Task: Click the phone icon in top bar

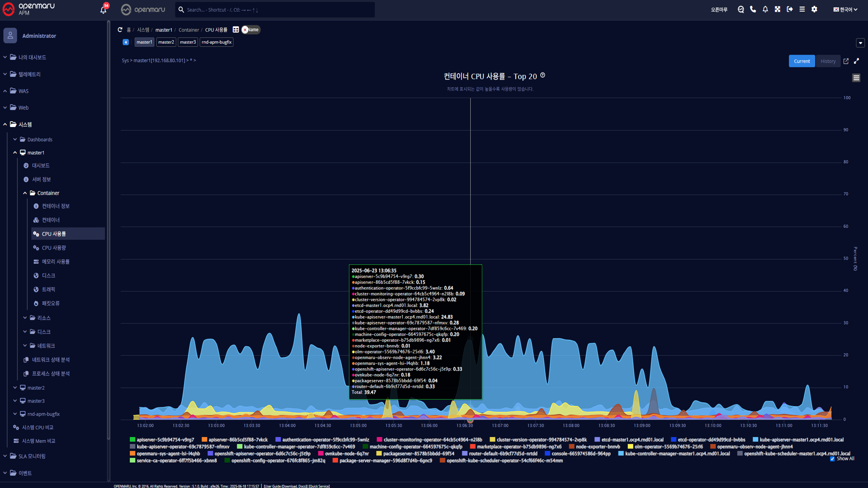Action: pos(753,9)
